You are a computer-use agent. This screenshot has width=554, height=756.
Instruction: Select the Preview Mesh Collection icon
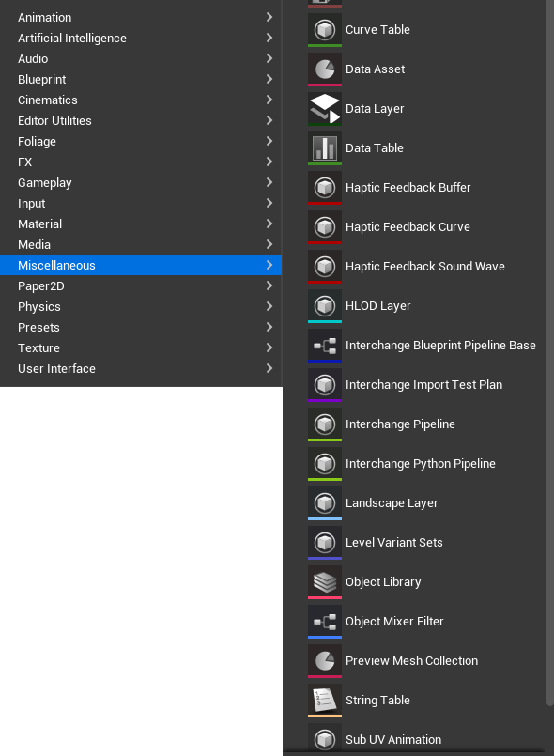click(x=325, y=661)
